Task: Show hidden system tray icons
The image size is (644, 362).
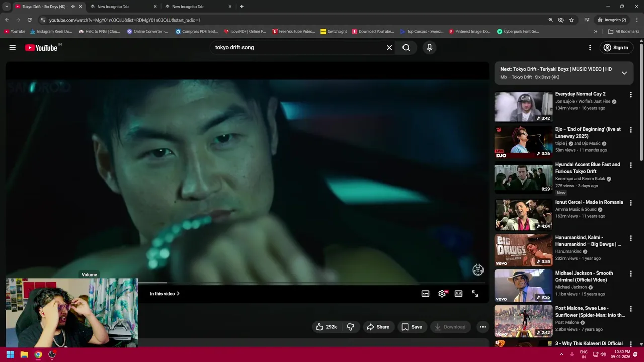Action: pyautogui.click(x=561, y=354)
